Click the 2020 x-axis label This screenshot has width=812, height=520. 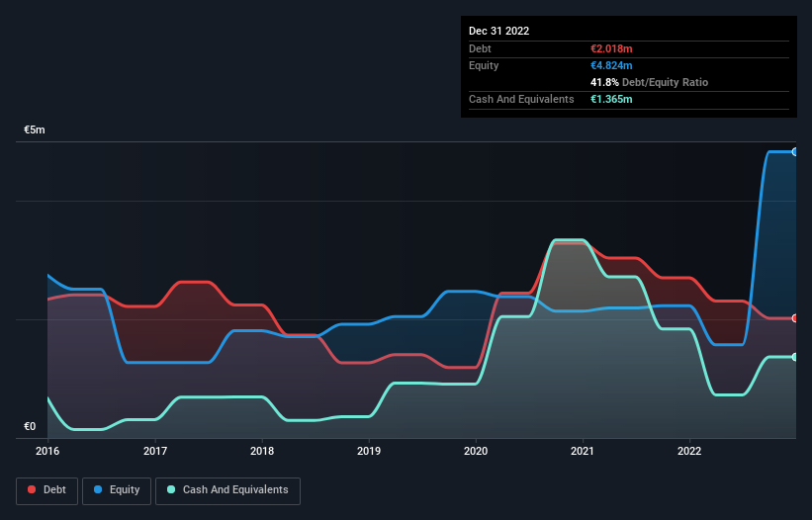(476, 451)
